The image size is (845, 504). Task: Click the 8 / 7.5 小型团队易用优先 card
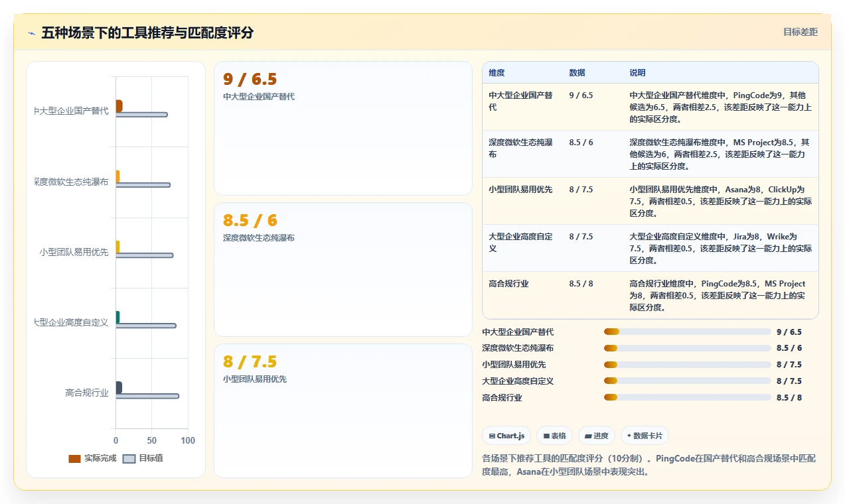coord(343,410)
